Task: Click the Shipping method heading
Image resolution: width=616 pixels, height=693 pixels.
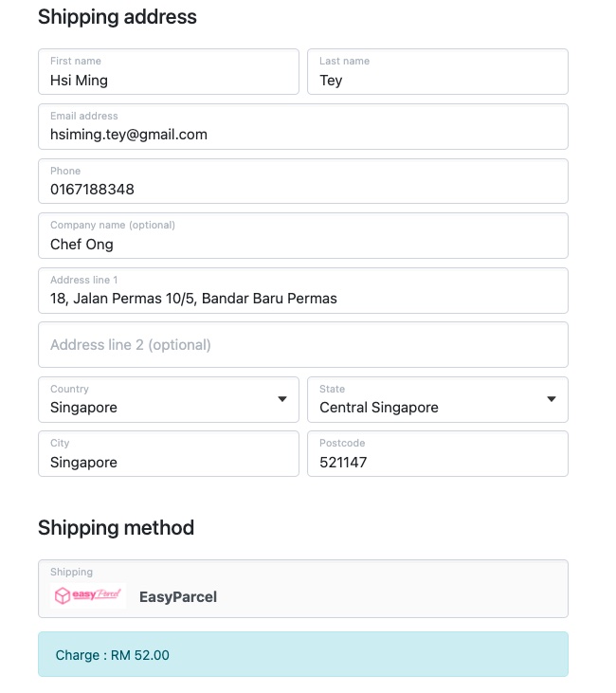Action: pyautogui.click(x=116, y=528)
